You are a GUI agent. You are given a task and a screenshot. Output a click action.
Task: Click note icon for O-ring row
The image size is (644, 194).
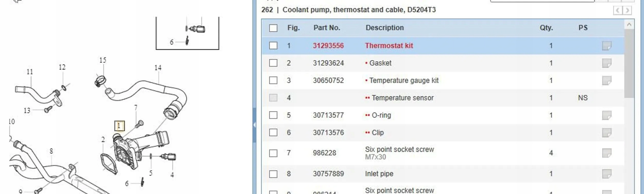[x=606, y=115]
